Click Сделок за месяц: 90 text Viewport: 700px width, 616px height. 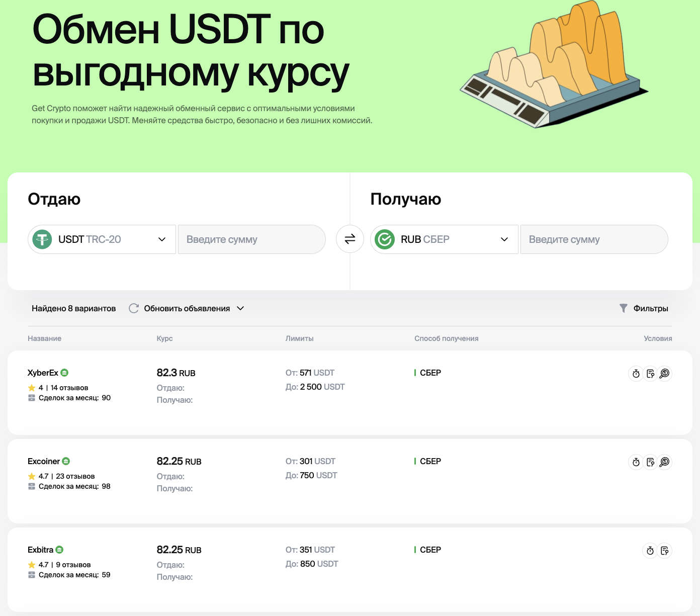click(74, 398)
